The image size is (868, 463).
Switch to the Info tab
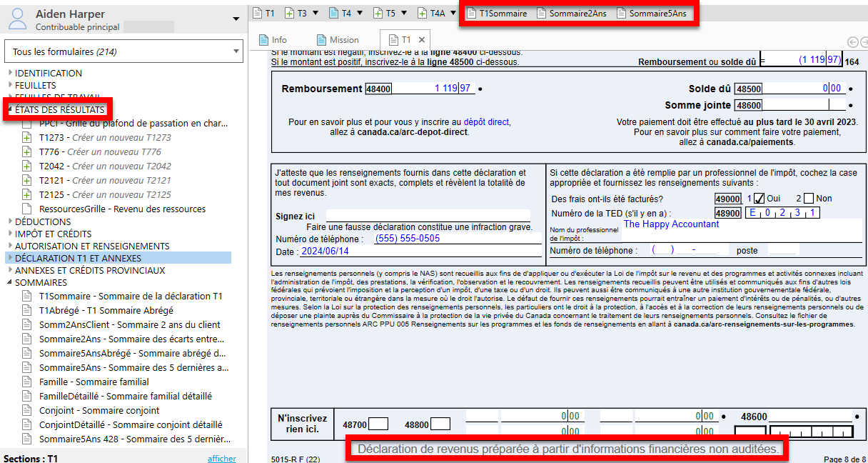tap(273, 40)
